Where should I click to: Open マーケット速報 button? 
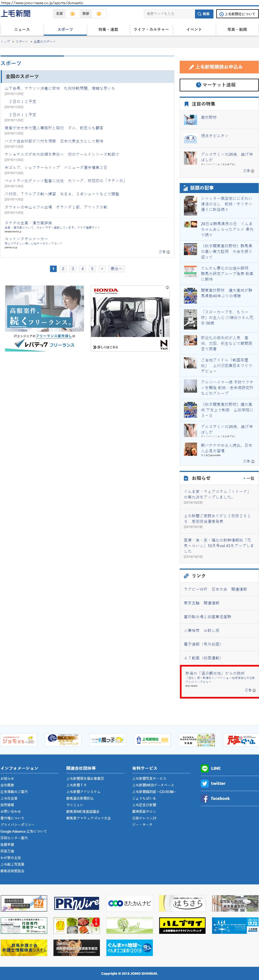219,85
